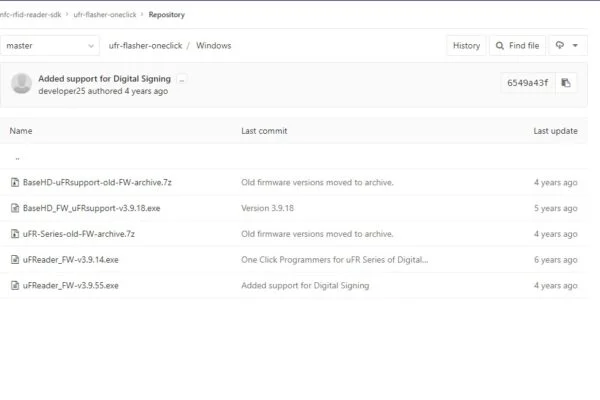Open the 'Version 3.9.18' commit message link
Image resolution: width=600 pixels, height=400 pixels.
pyautogui.click(x=267, y=208)
